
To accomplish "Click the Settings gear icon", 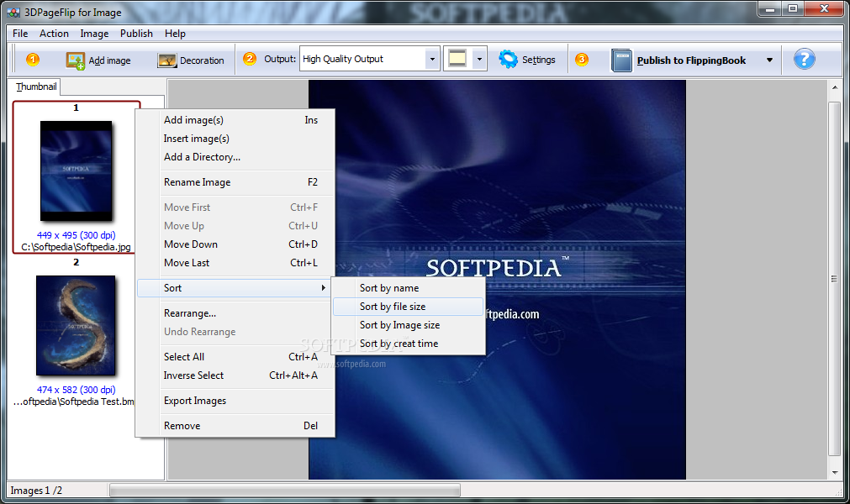I will [508, 59].
